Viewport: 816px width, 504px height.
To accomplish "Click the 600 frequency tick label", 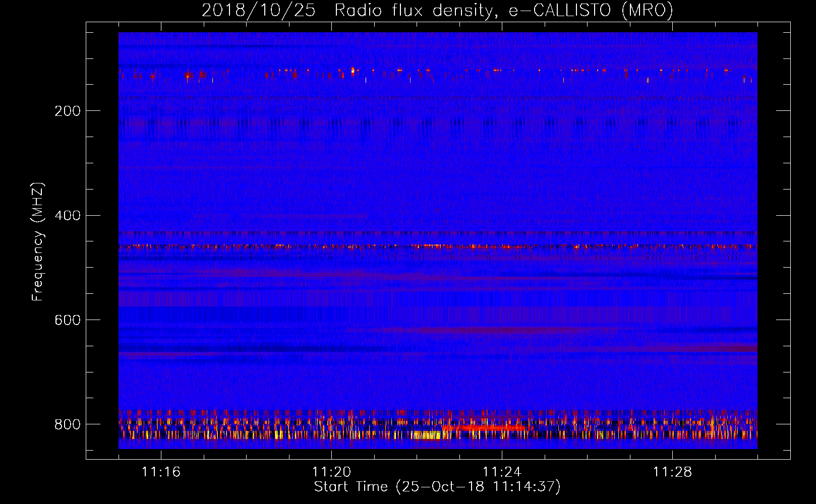I will pyautogui.click(x=67, y=321).
